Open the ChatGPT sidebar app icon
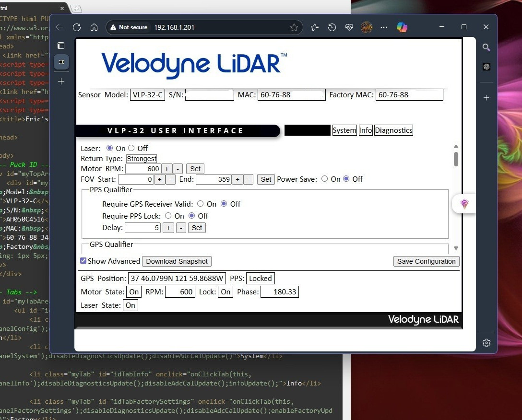This screenshot has height=420, width=522. [x=486, y=67]
